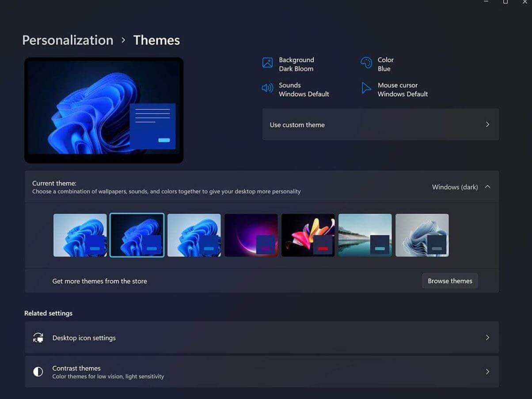Click the 'Desktop icon settings' label

click(84, 338)
